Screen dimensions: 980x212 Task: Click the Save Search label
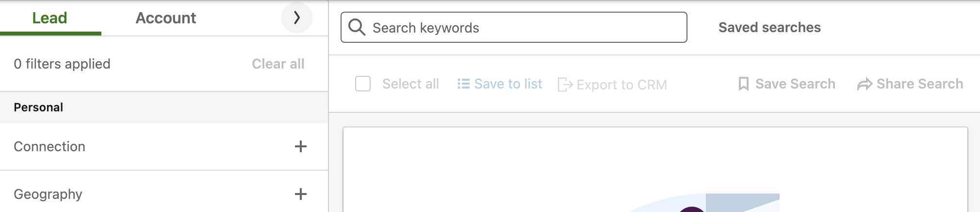coord(795,84)
